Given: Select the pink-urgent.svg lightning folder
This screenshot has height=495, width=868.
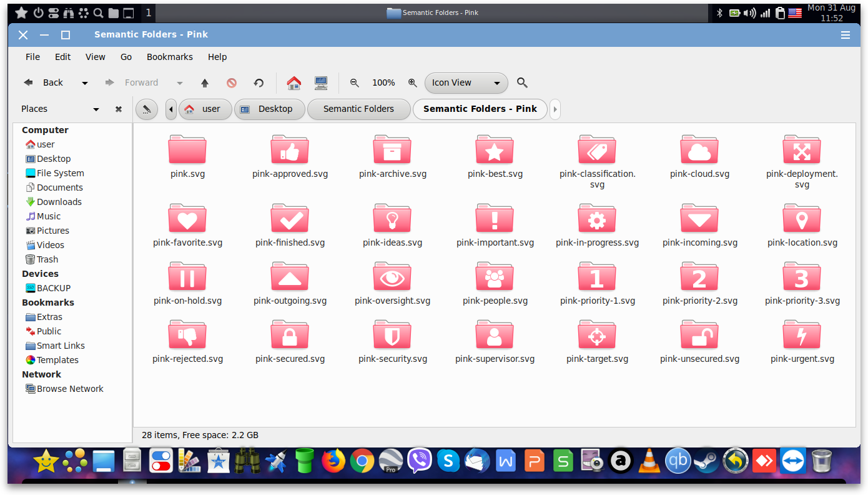Looking at the screenshot, I should point(802,335).
